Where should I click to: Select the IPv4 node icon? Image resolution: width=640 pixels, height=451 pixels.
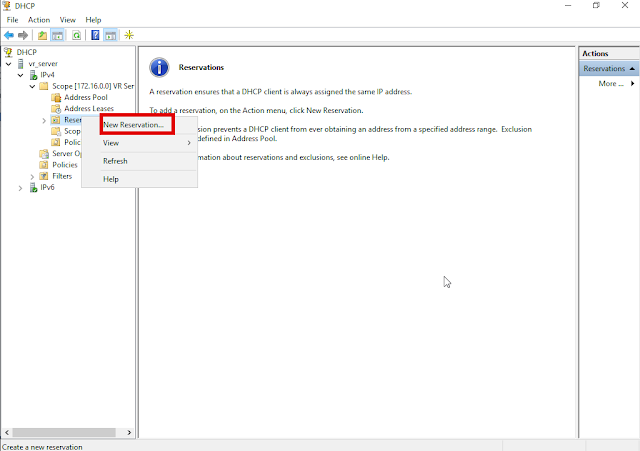point(33,75)
